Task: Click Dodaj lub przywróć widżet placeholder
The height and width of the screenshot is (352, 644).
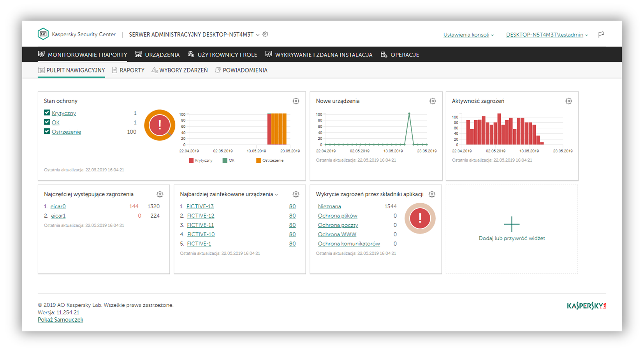Action: coord(512,229)
